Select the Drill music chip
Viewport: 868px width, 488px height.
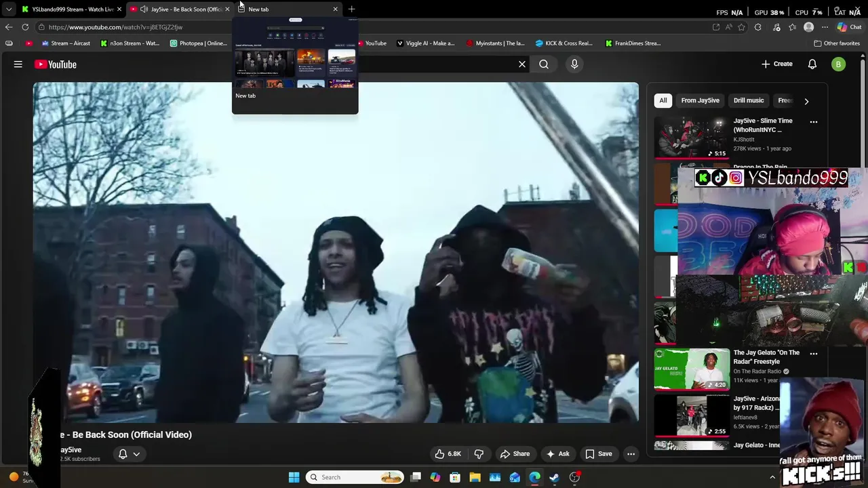749,100
